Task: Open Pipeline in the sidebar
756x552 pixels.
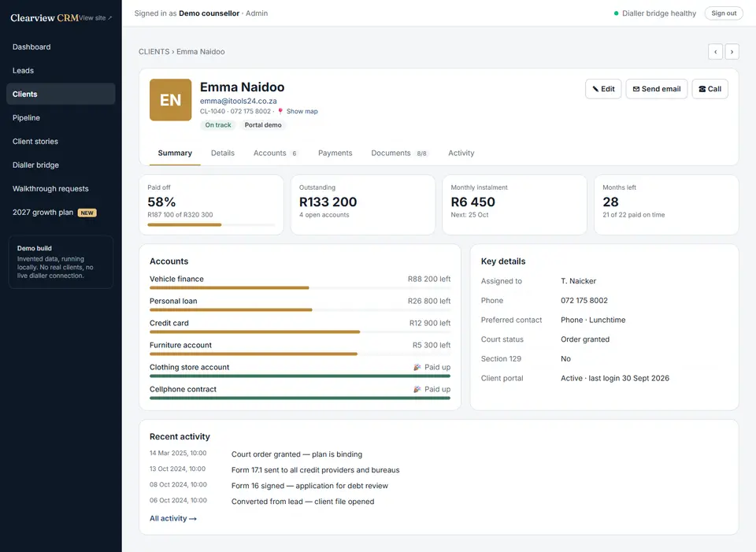Action: 61,117
